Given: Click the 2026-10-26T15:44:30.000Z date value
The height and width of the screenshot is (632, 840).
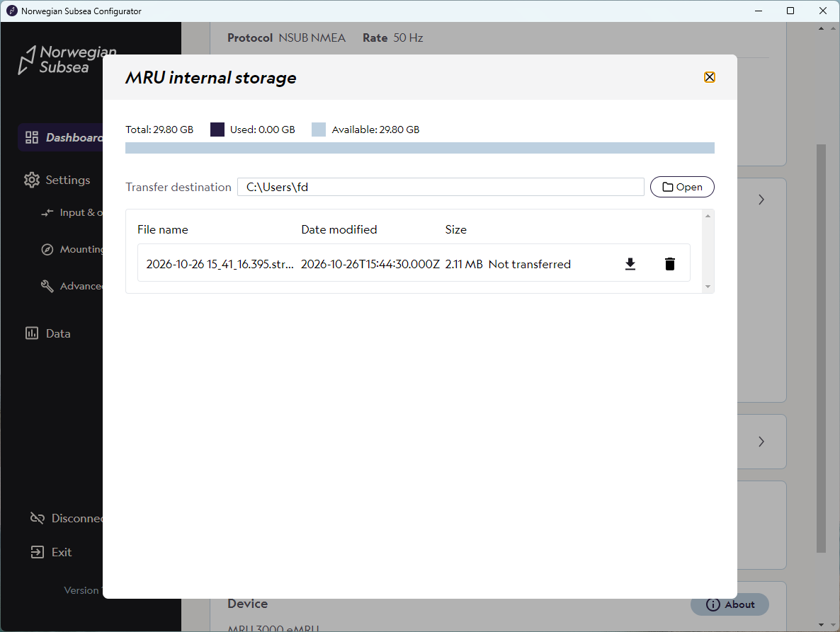Looking at the screenshot, I should point(370,265).
